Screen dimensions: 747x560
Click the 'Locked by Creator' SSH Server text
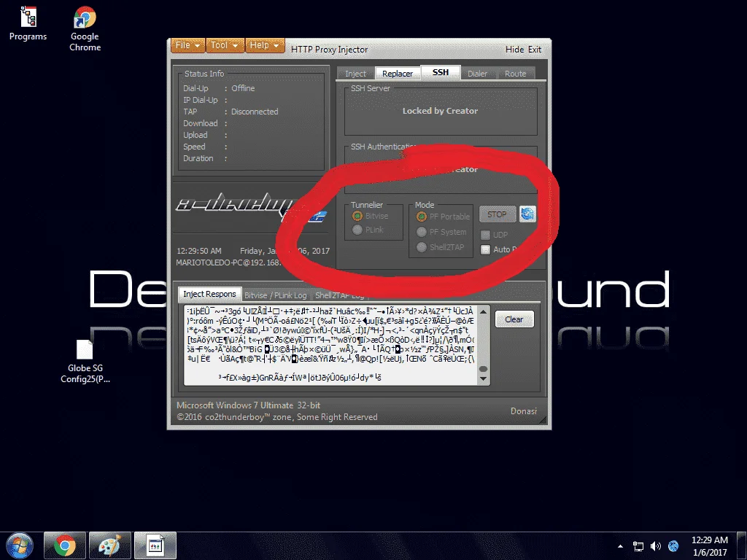tap(440, 111)
